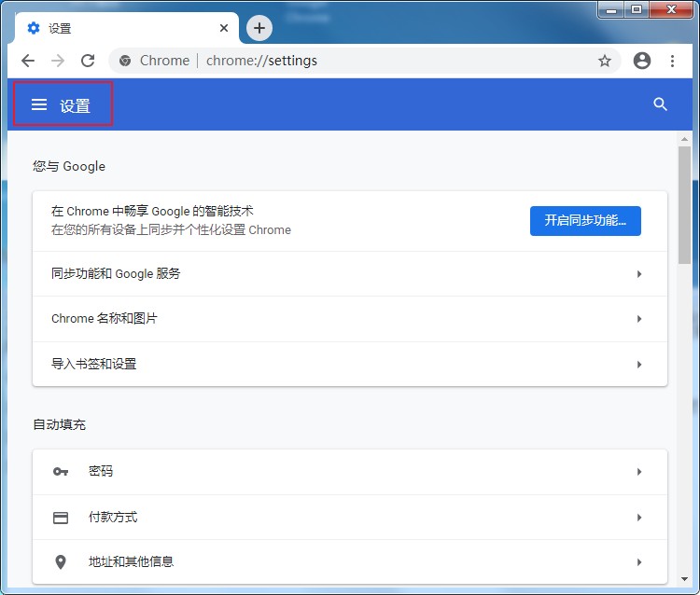Click the scrollbar down arrow
Screen dimensions: 700x595
[x=684, y=579]
